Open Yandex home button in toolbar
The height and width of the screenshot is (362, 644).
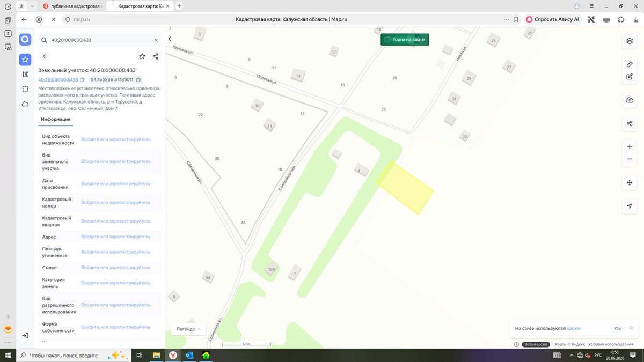[x=39, y=19]
